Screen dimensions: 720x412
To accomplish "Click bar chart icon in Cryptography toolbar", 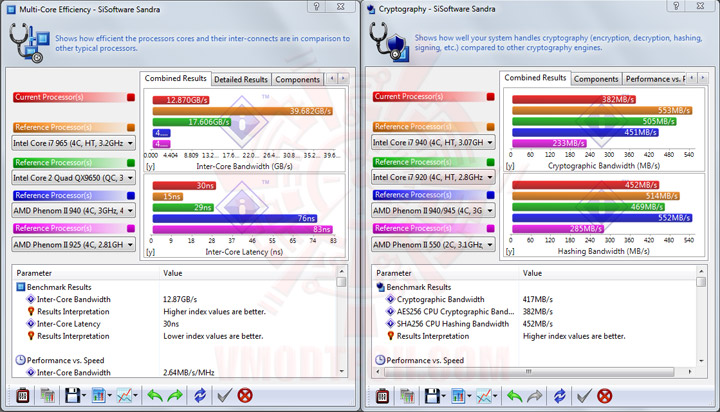I will pyautogui.click(x=458, y=396).
